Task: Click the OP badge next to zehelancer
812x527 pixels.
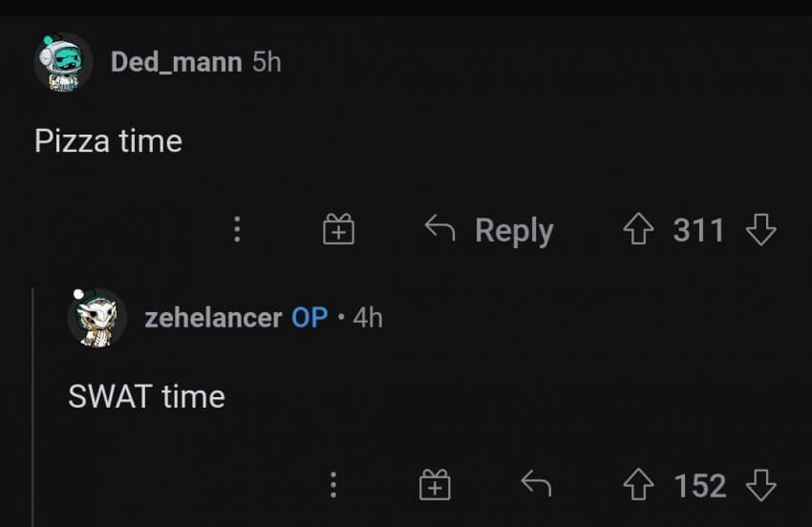Action: click(x=310, y=317)
